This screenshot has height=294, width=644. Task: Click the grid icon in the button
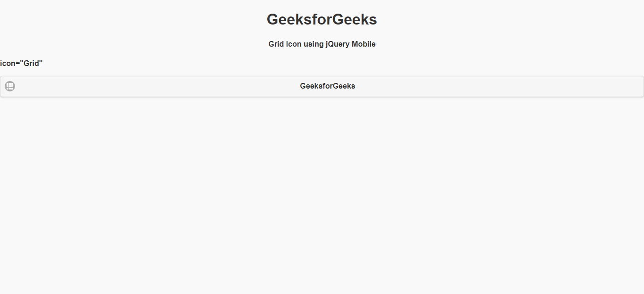tap(10, 86)
